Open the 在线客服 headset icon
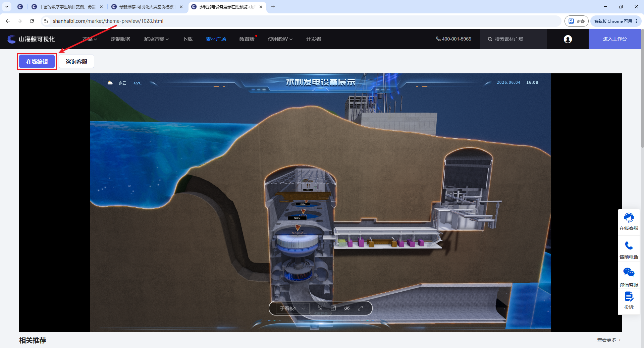The image size is (644, 348). [629, 218]
